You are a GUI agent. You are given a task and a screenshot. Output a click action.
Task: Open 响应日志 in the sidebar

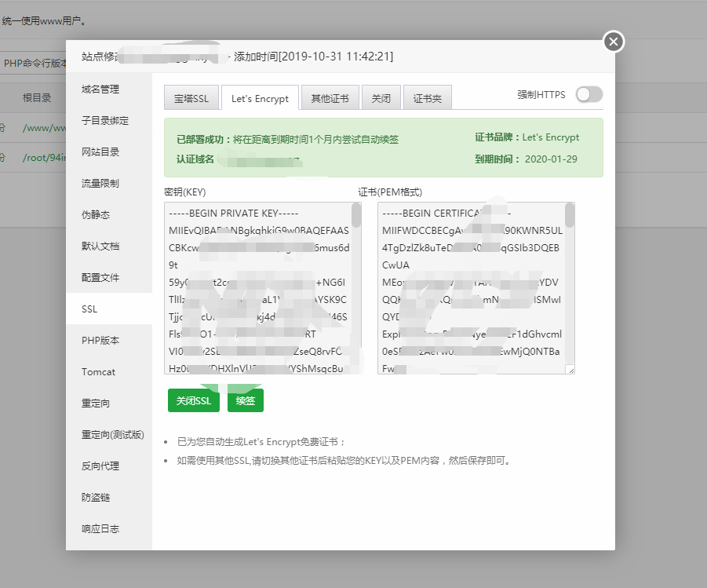pos(108,528)
